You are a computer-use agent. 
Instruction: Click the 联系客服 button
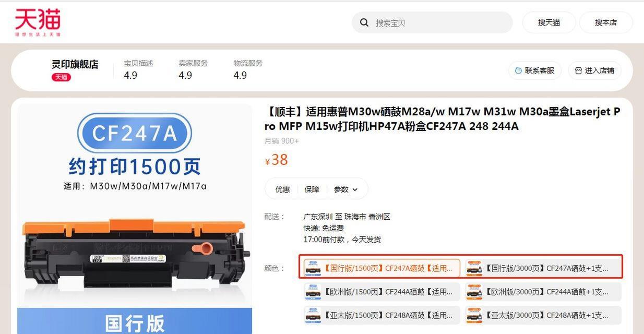pyautogui.click(x=535, y=70)
